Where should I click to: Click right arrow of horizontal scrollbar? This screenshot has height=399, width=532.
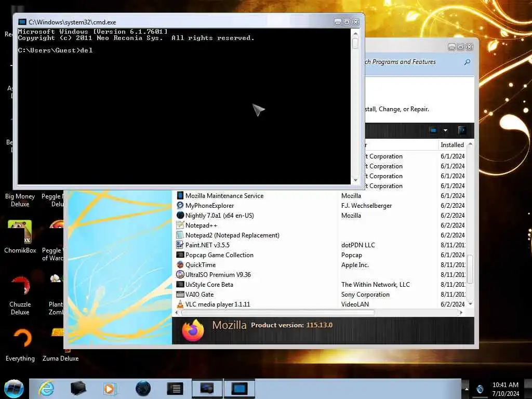click(x=461, y=312)
